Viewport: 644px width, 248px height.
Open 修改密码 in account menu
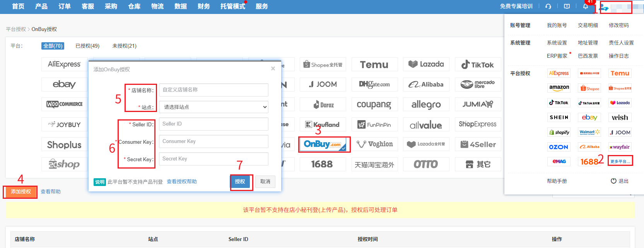point(619,25)
